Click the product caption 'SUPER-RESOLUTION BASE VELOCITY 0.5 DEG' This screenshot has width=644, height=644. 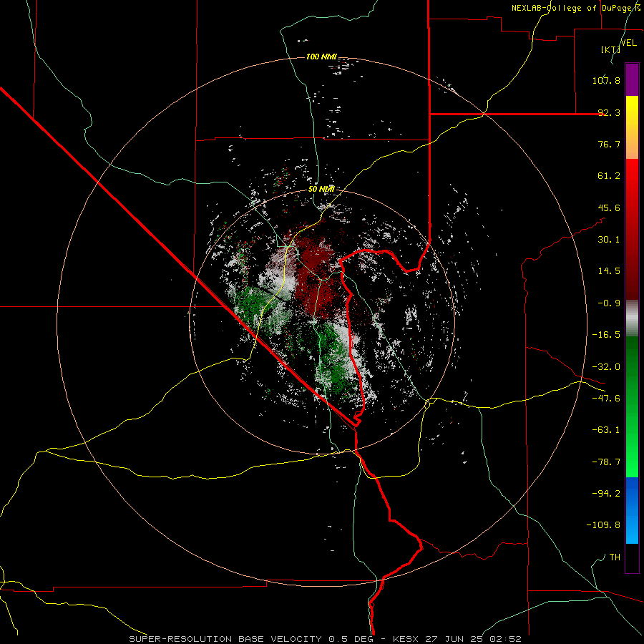[251, 639]
